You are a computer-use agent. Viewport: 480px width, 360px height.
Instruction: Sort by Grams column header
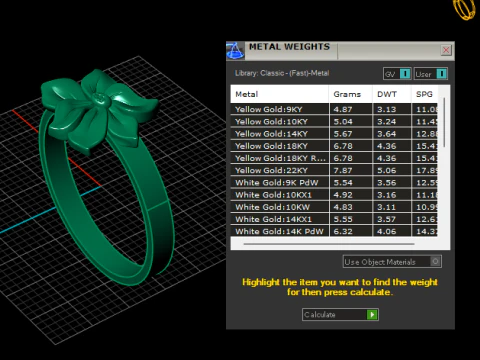pyautogui.click(x=350, y=94)
